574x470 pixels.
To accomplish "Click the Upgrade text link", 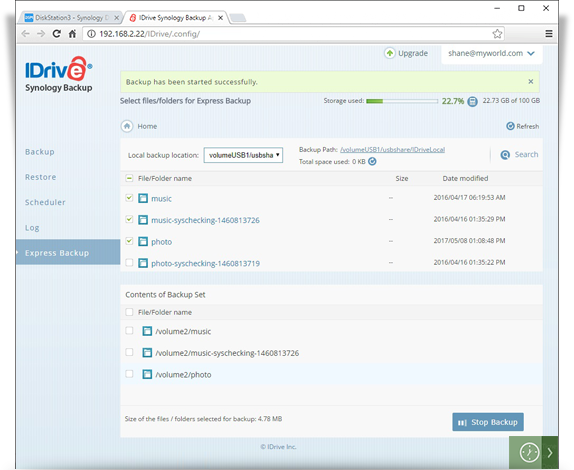I will [x=413, y=53].
